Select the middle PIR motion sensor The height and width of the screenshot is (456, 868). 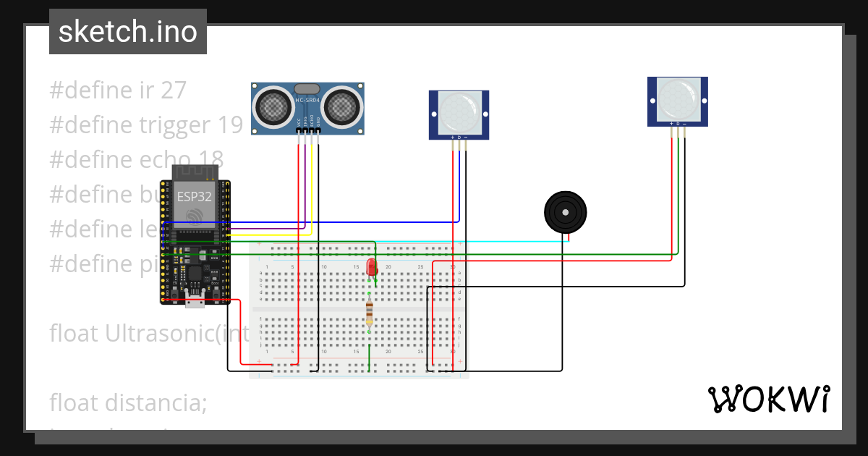tap(459, 113)
